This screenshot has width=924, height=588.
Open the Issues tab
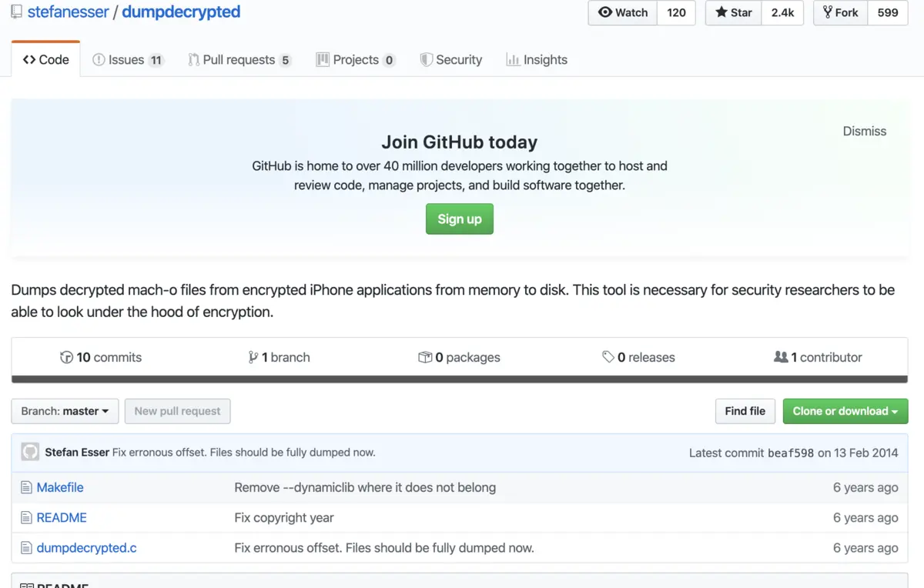[128, 59]
